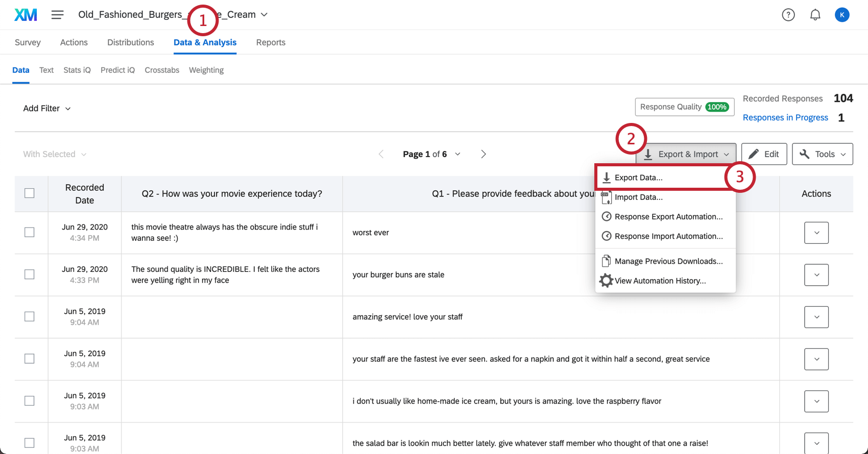Click the user account avatar K
The image size is (868, 454).
coord(842,15)
